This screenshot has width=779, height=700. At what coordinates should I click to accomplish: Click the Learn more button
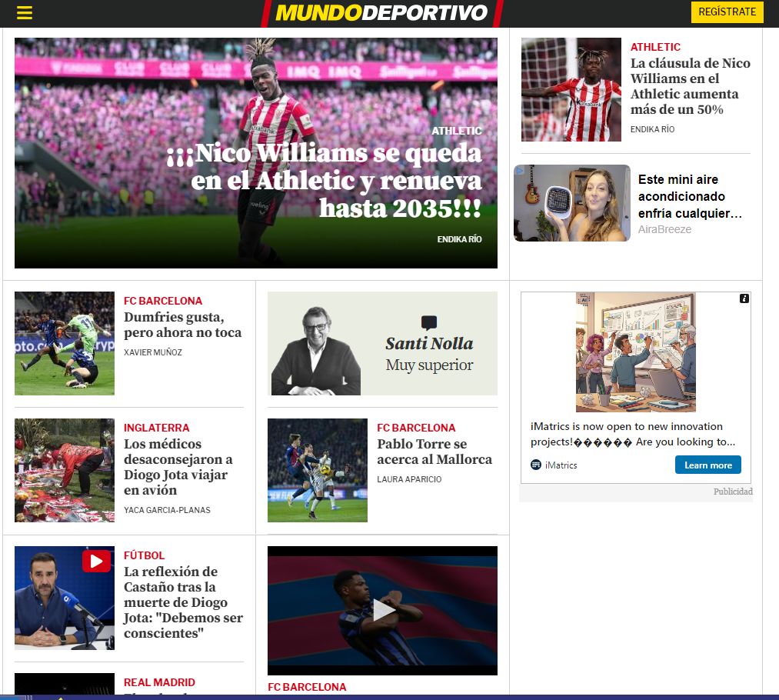(707, 465)
